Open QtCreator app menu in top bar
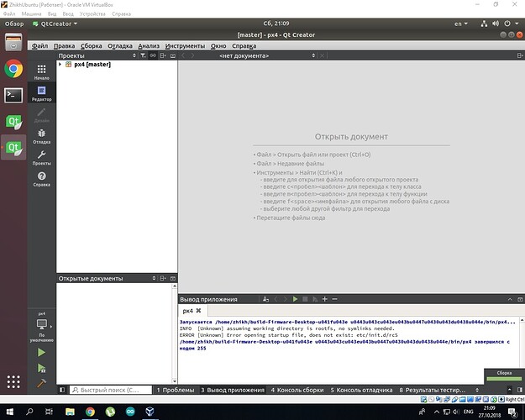Screen dimensions: 525x420 [x=55, y=24]
